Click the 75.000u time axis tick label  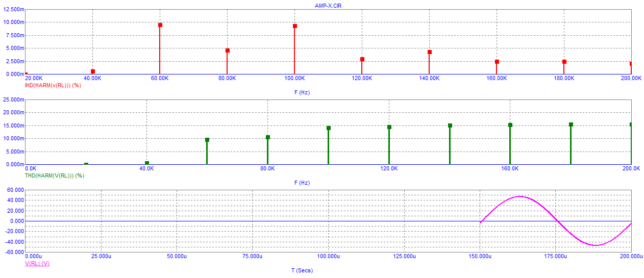[x=253, y=257]
